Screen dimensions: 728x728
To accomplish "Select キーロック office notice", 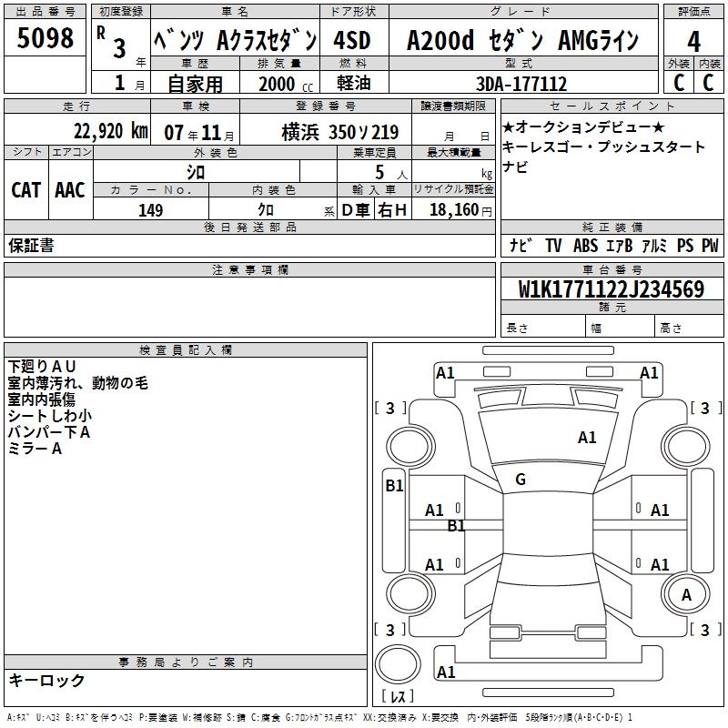I will click(x=46, y=680).
